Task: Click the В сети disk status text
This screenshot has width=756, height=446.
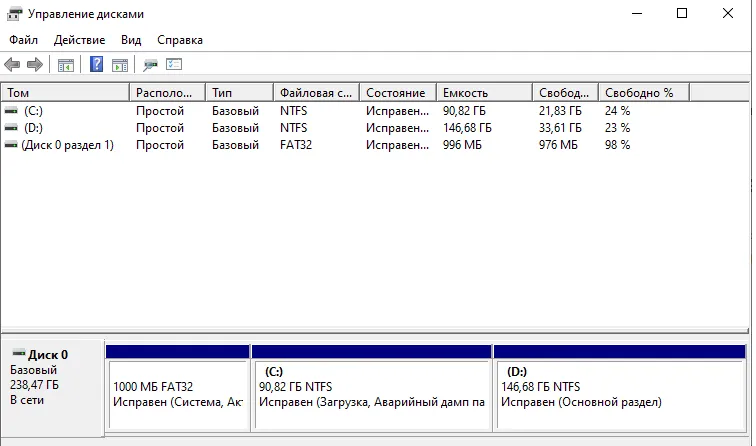Action: pos(27,400)
